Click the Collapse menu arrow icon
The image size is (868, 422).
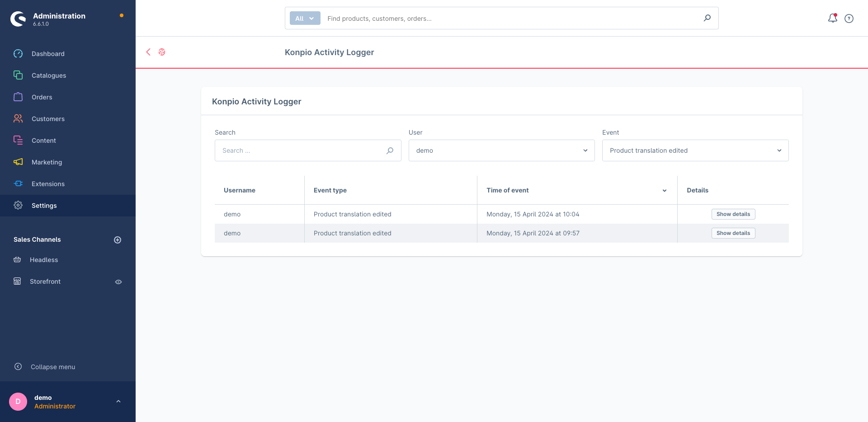coord(18,366)
